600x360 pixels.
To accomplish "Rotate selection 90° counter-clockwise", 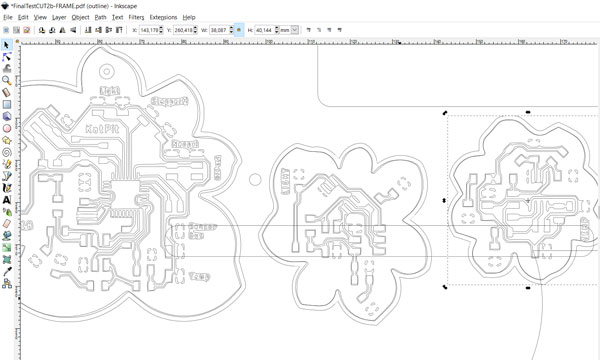I will pyautogui.click(x=42, y=29).
